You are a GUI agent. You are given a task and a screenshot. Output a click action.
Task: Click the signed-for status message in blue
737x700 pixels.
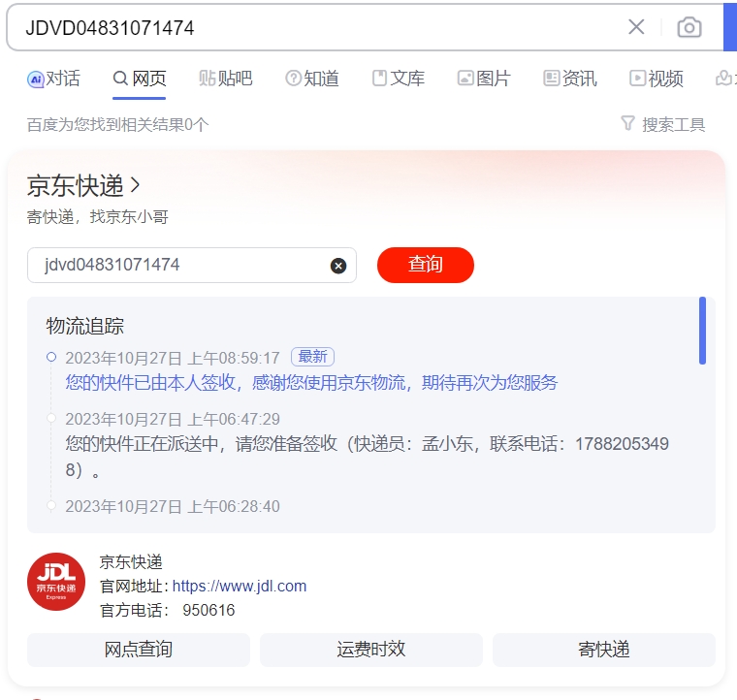pos(311,383)
